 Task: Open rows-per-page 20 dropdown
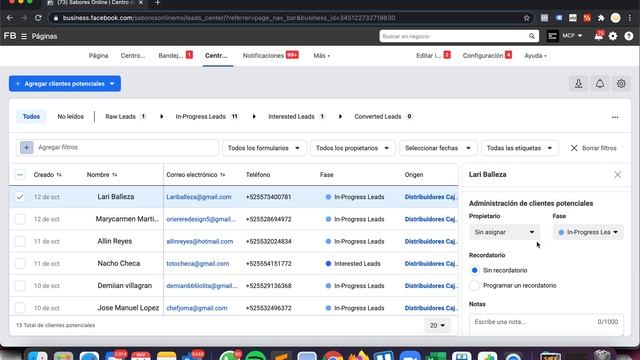[437, 325]
